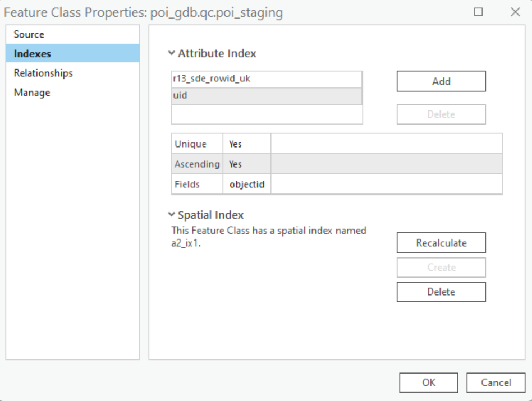
Task: Confirm the dialog with OK
Action: click(429, 382)
